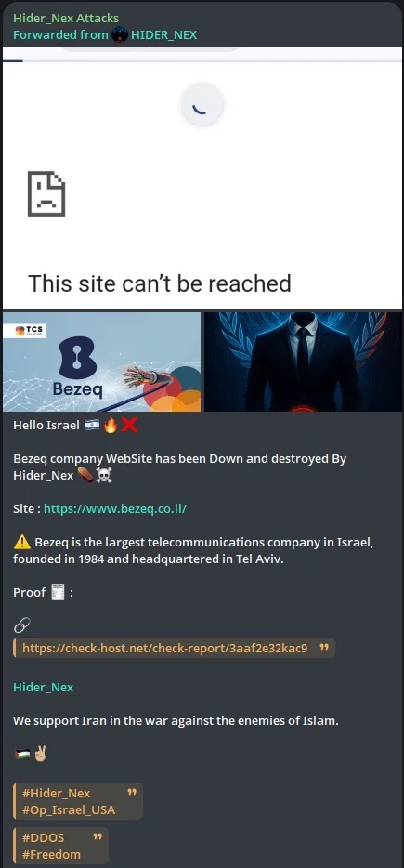Open the suited figure image
Screen dimensions: 404x868
304,362
